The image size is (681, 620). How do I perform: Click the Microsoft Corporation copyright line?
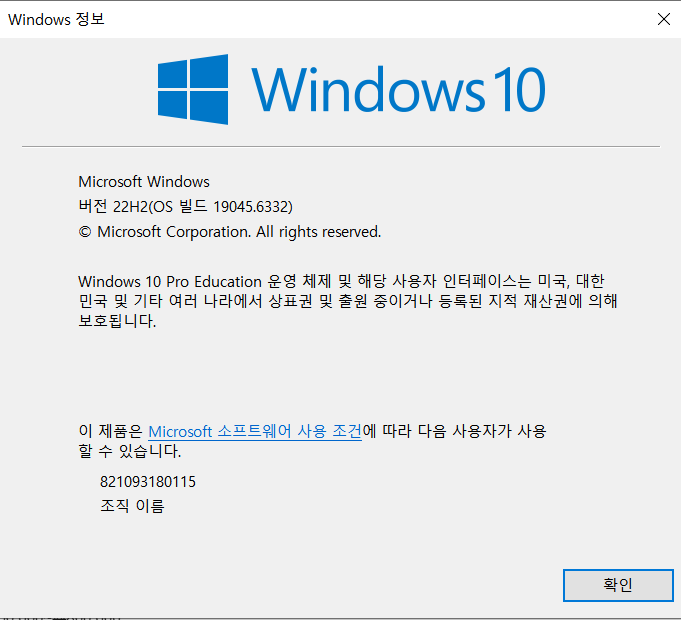point(230,232)
